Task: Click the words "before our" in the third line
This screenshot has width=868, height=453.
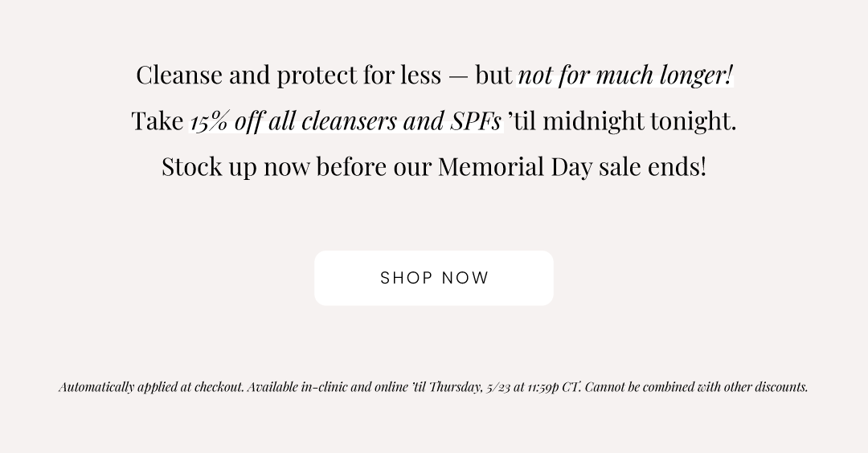Action: point(374,166)
